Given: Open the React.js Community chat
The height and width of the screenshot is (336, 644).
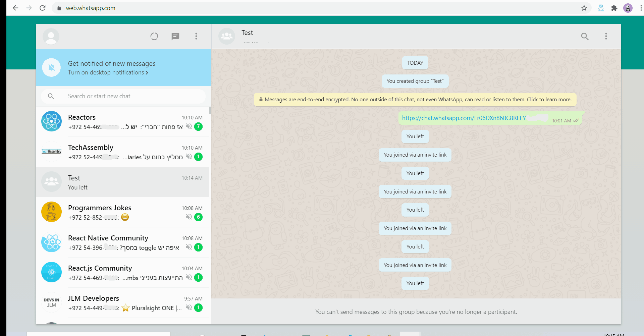Looking at the screenshot, I should pyautogui.click(x=122, y=273).
